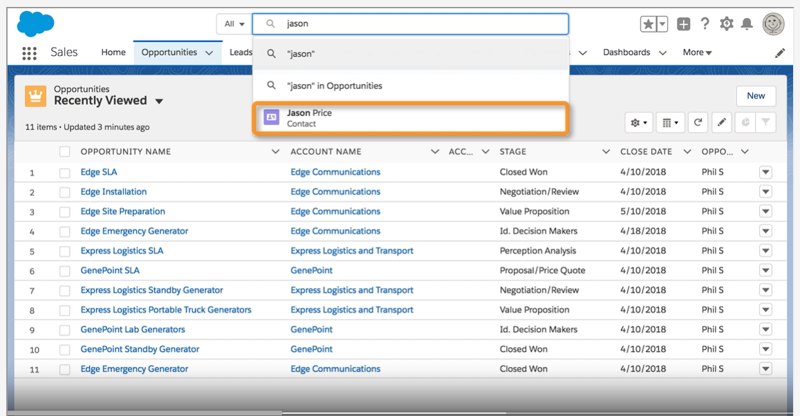
Task: Open the user profile avatar
Action: [773, 23]
